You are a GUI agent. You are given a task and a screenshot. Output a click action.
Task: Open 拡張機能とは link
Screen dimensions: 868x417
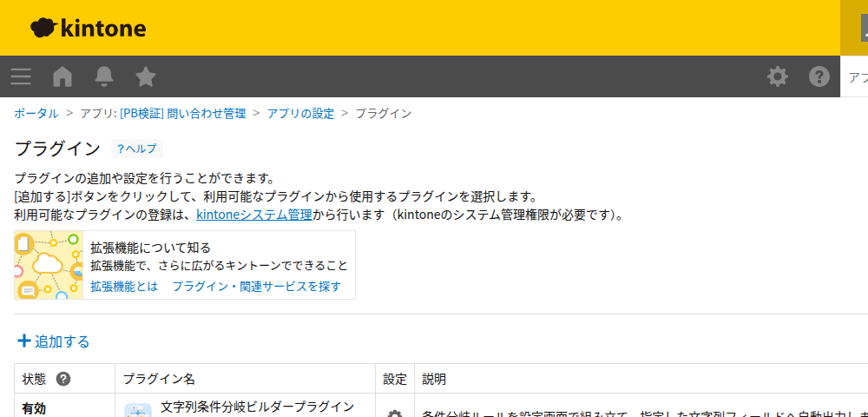click(124, 287)
